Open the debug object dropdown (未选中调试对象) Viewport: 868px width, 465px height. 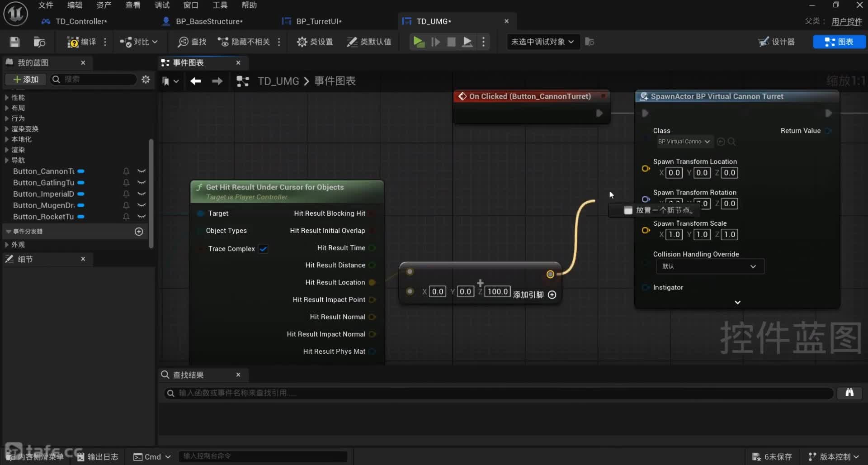coord(542,42)
